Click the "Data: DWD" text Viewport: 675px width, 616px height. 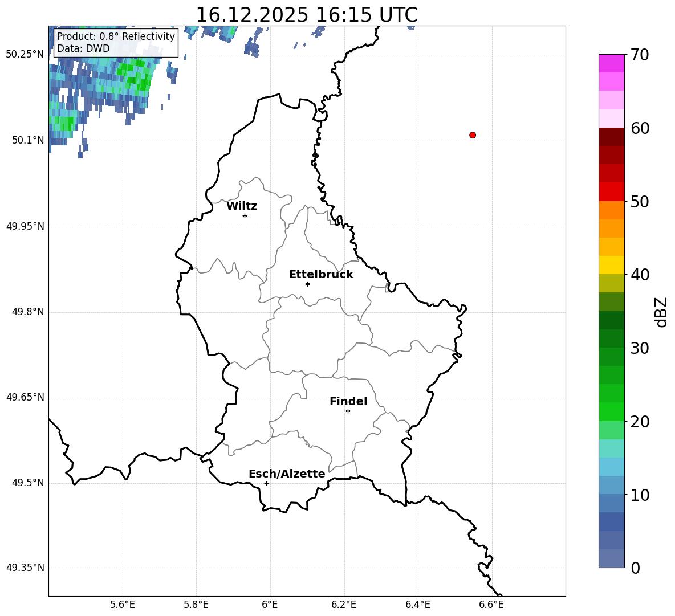(83, 48)
